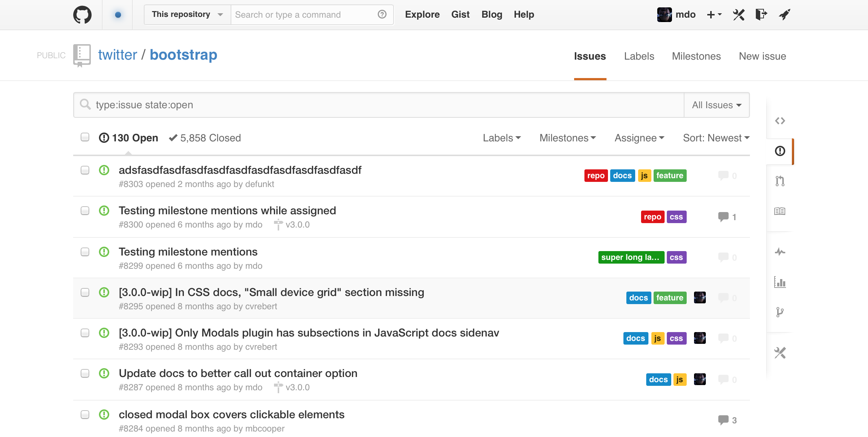
Task: Open Help in top navigation
Action: point(524,14)
